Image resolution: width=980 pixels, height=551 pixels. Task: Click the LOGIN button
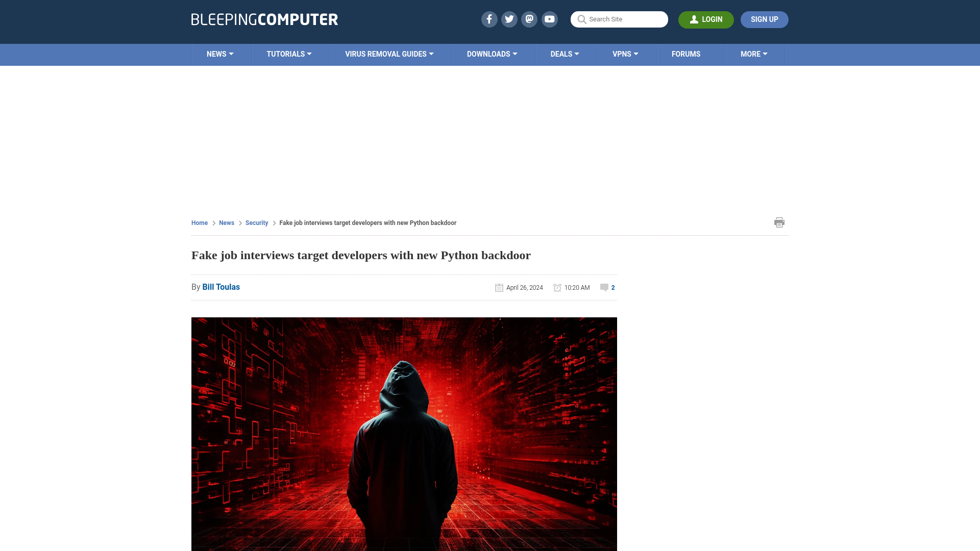point(706,19)
